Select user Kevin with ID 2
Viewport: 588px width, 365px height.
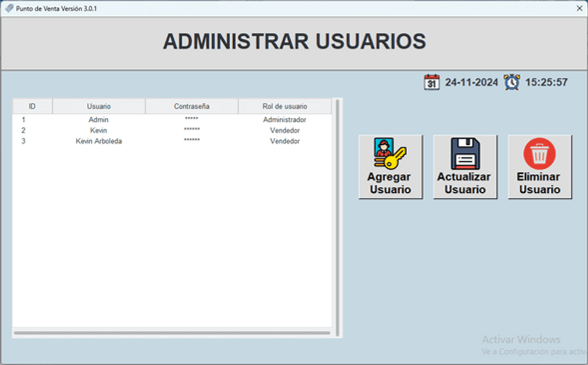pyautogui.click(x=98, y=130)
